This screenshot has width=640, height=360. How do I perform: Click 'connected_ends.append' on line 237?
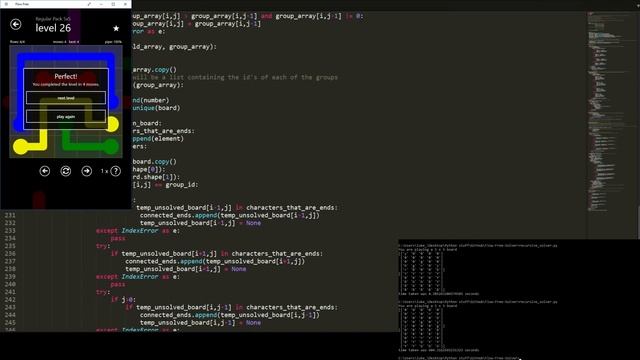(x=164, y=261)
